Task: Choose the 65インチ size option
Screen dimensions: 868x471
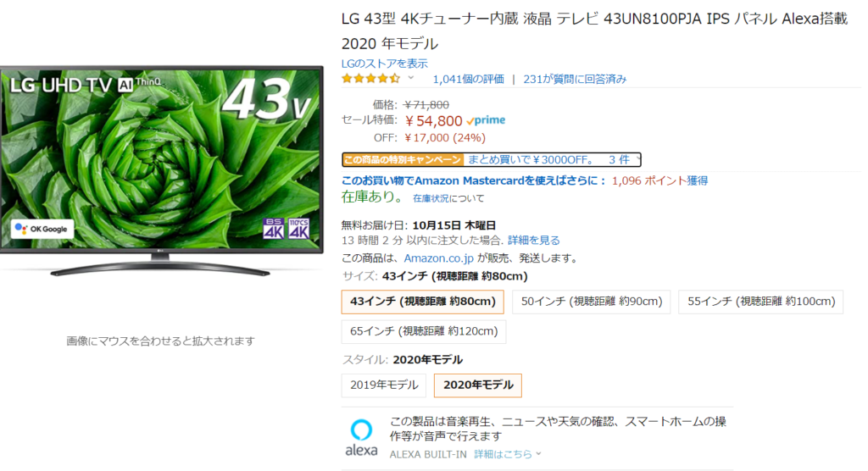Action: coord(424,331)
